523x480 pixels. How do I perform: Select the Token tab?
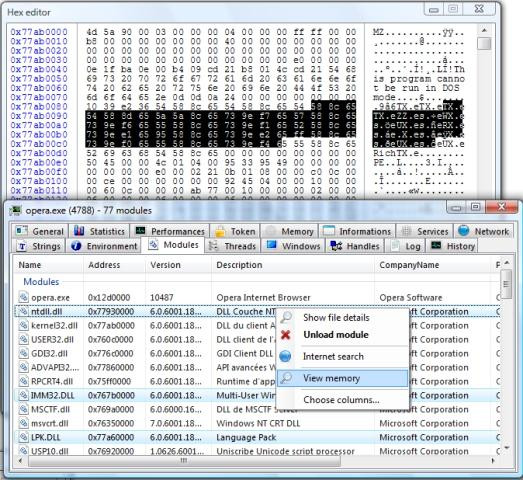235,231
